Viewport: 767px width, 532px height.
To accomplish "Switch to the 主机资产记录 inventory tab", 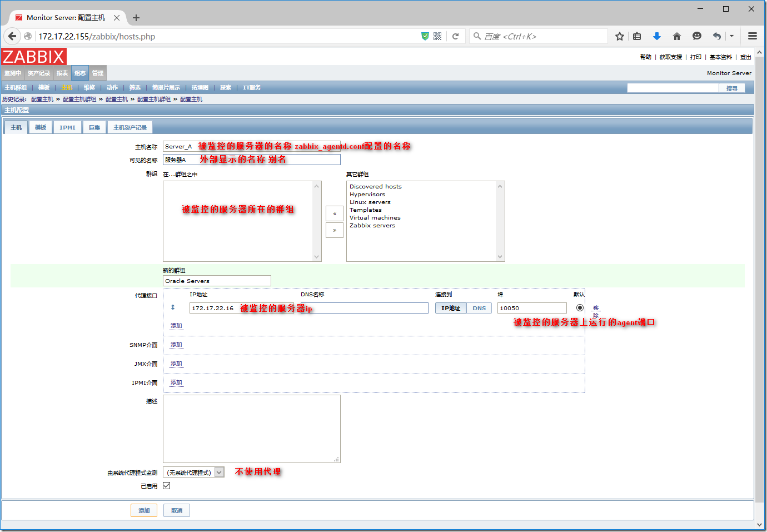I will coord(130,127).
